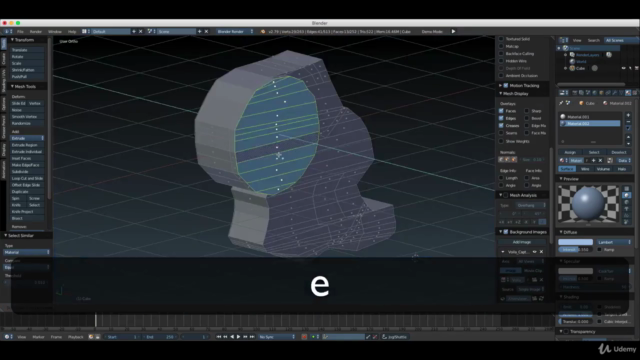640x360 pixels.
Task: Uncheck Faces overlay checkbox
Action: click(x=501, y=111)
